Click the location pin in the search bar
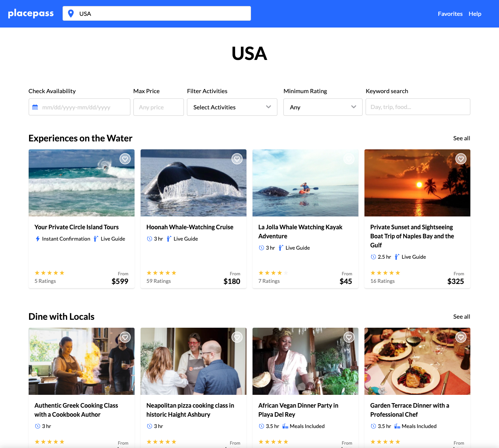The height and width of the screenshot is (448, 499). pos(71,13)
